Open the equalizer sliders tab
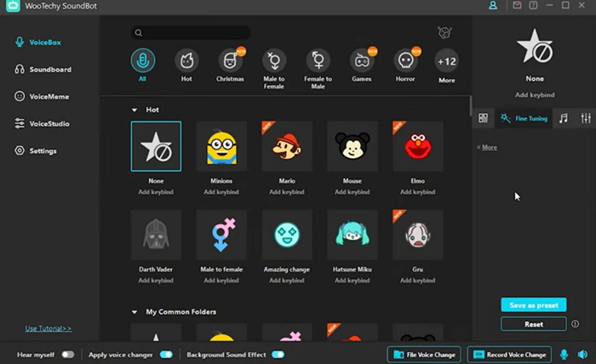596x364 pixels. click(586, 118)
